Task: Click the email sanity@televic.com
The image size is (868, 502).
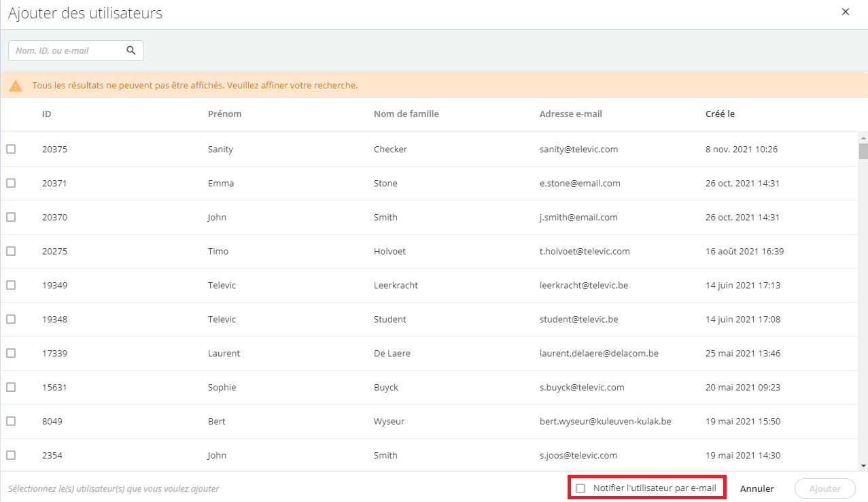Action: pos(578,149)
